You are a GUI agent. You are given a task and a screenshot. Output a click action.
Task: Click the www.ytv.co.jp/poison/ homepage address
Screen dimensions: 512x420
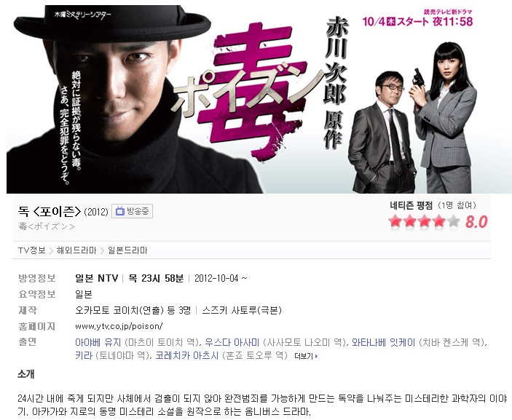(x=119, y=326)
